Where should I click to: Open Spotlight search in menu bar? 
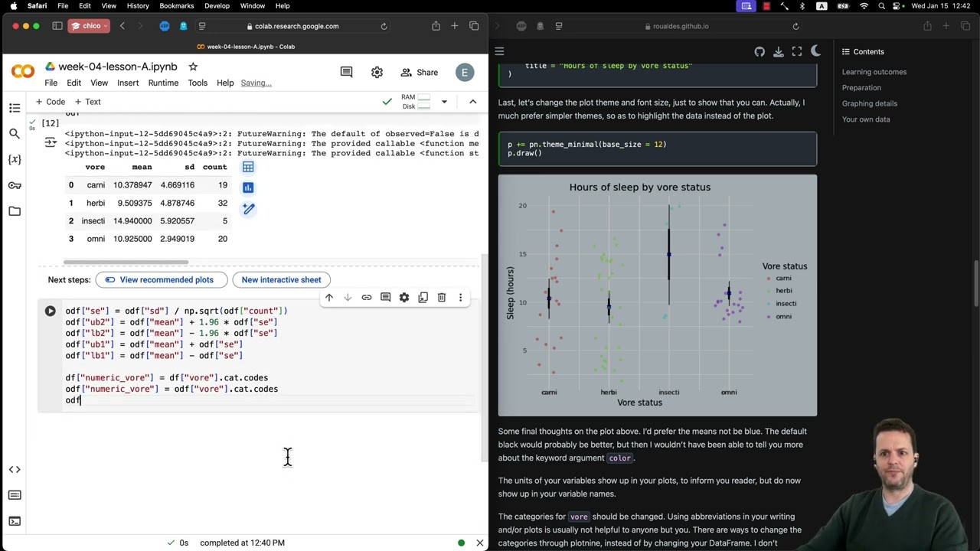[x=881, y=5]
